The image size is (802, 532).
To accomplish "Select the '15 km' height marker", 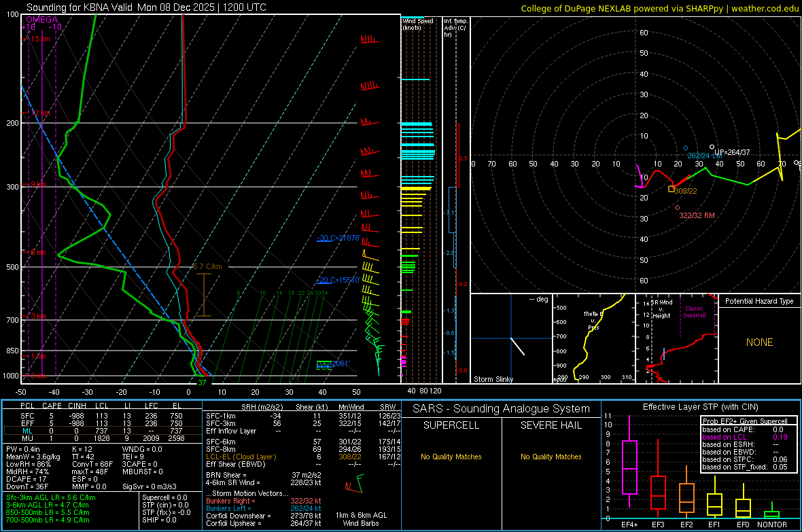I will 40,39.
